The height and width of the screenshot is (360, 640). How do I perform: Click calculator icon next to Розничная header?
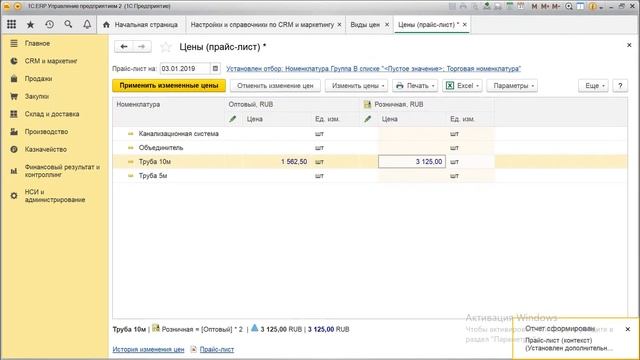coord(367,104)
